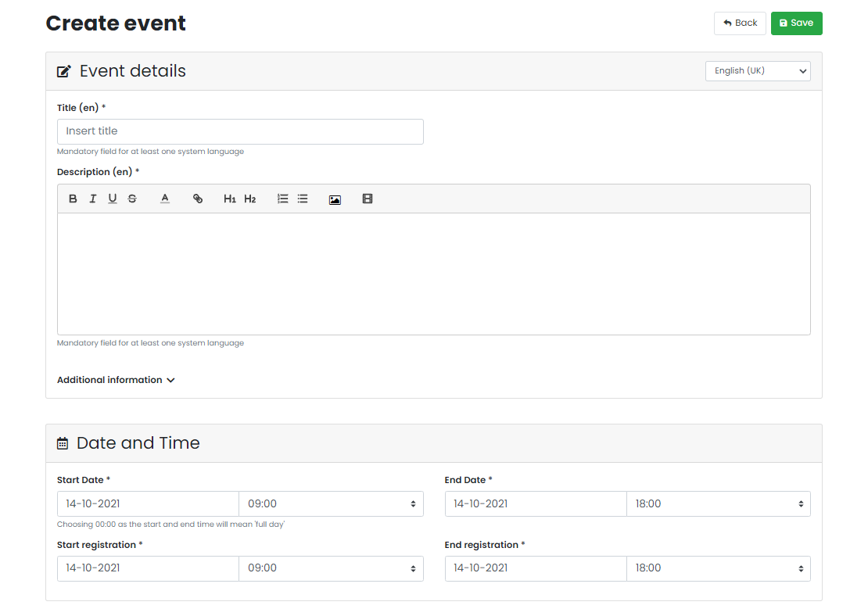Viewport: 868px width, 616px height.
Task: Click the Save button
Action: (796, 23)
